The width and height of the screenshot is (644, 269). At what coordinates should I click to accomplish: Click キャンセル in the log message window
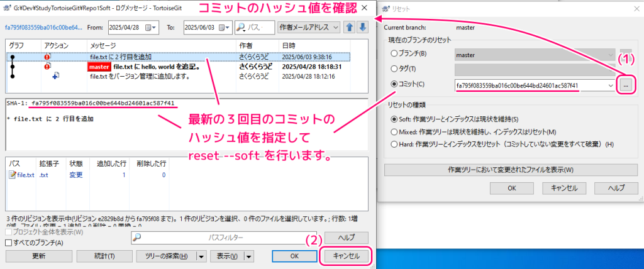pyautogui.click(x=347, y=256)
